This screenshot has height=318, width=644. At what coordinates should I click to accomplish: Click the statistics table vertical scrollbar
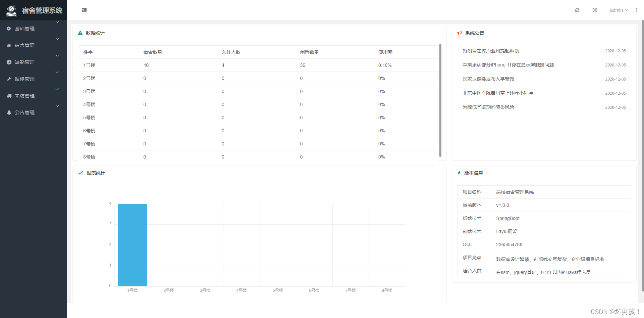(440, 100)
